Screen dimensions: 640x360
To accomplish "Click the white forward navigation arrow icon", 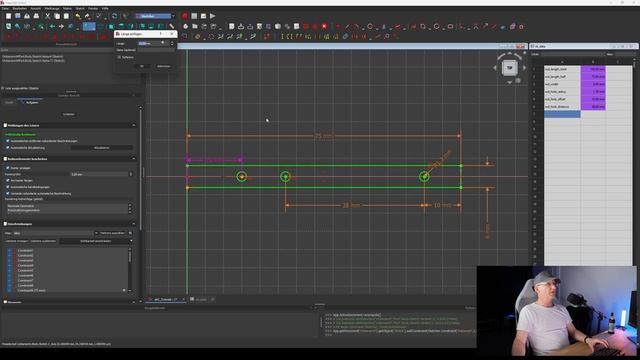I will click(61, 27).
